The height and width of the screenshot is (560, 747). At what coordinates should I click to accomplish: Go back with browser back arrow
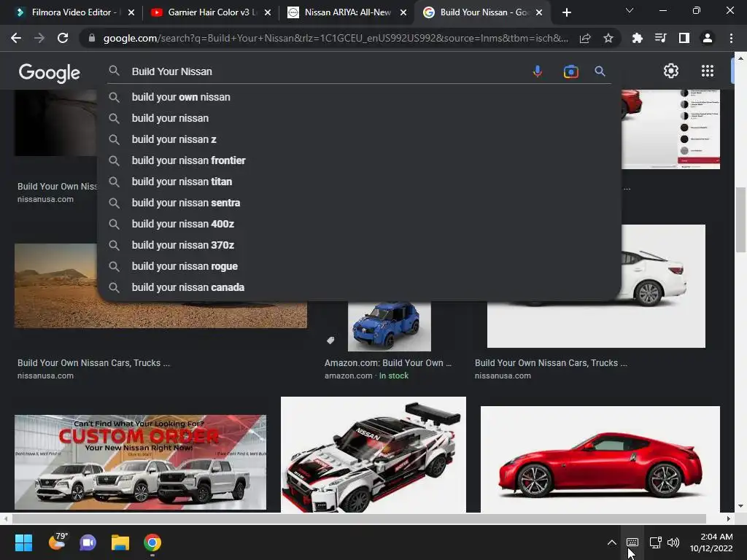16,38
